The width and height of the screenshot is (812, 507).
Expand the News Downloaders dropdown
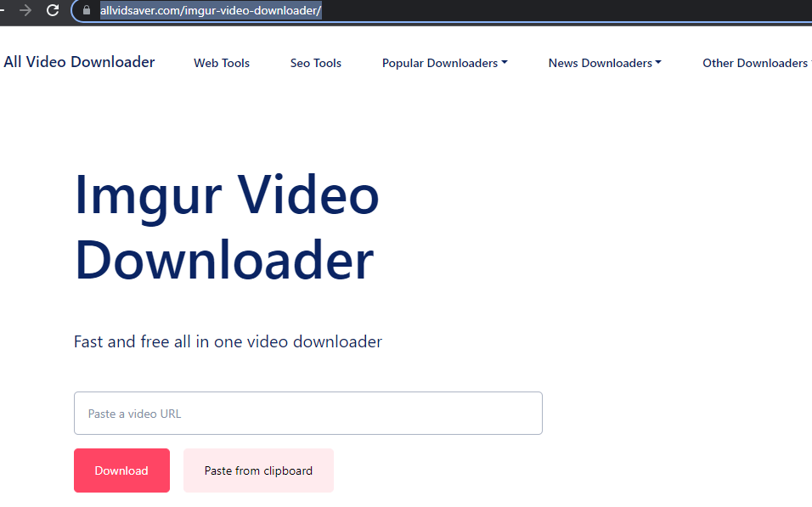click(659, 63)
